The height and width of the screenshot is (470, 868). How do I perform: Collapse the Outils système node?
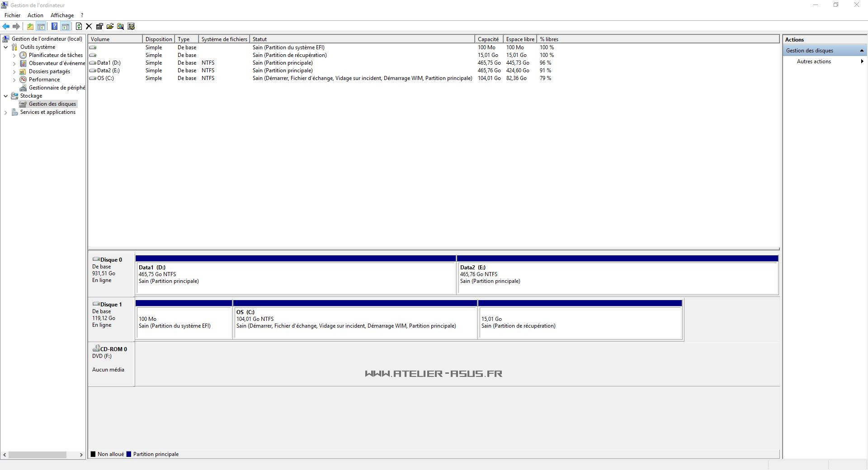[5, 47]
